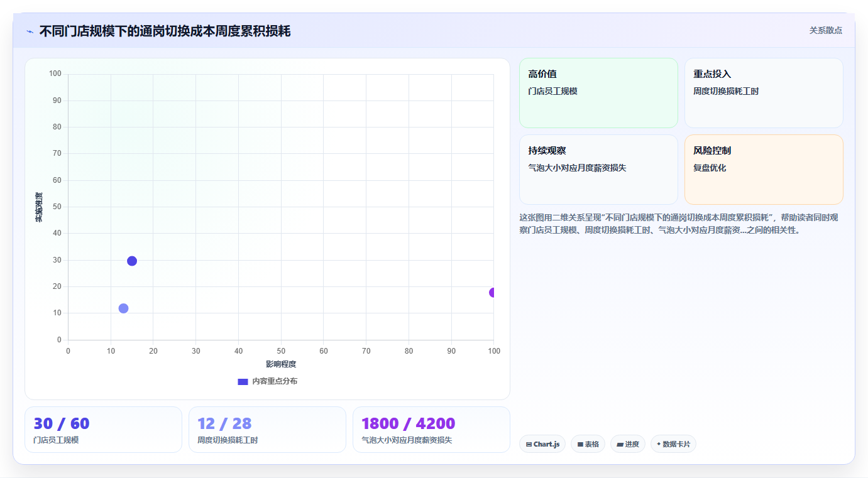Click the x-axis tick label 50
The height and width of the screenshot is (478, 868).
[281, 351]
